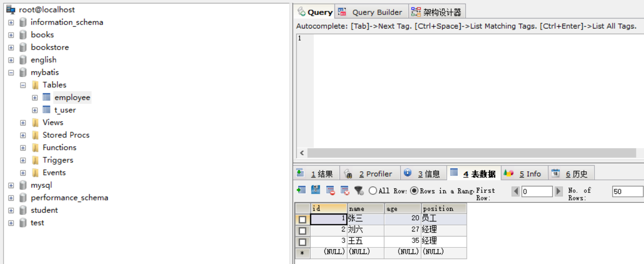Expand the t_user table node
This screenshot has height=264, width=644.
(35, 110)
